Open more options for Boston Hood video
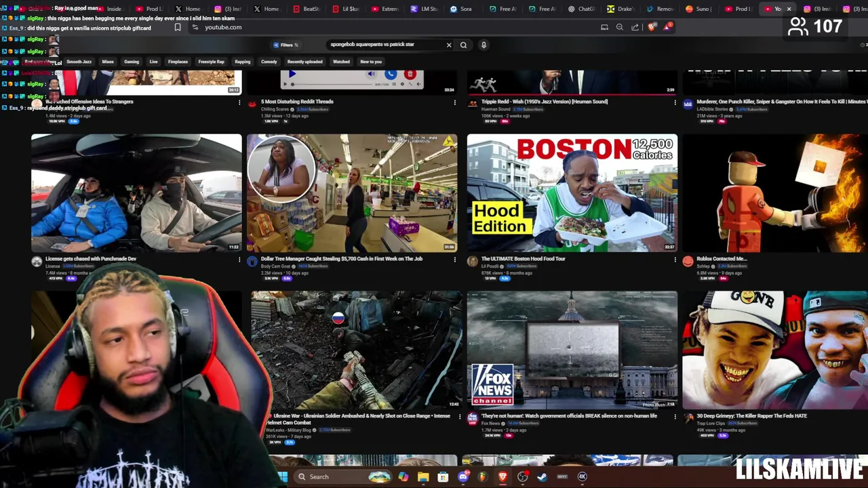 click(x=674, y=260)
